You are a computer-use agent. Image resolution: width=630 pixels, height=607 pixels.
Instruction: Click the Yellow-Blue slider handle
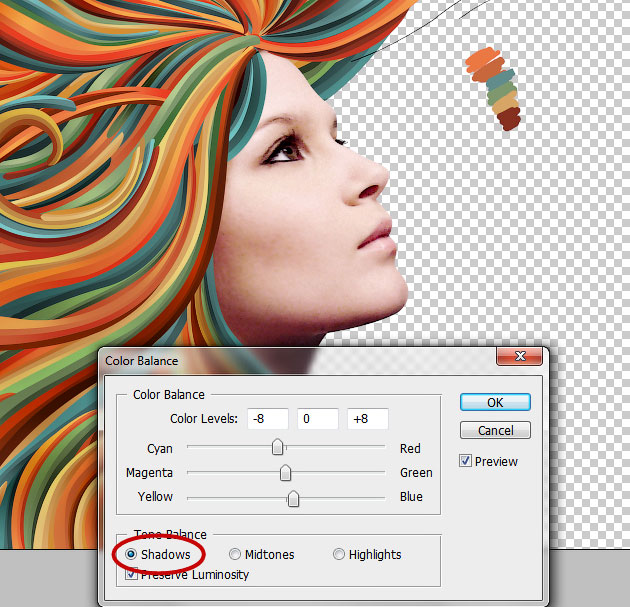coord(293,499)
